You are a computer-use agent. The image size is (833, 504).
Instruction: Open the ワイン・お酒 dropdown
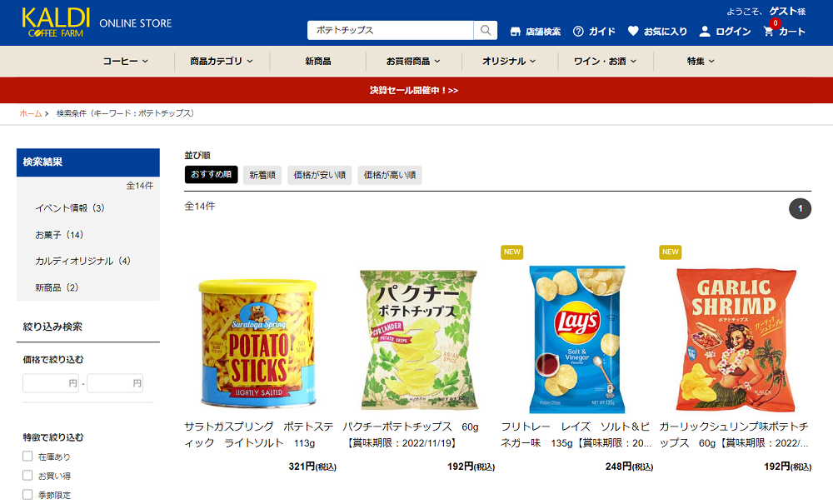tap(605, 61)
